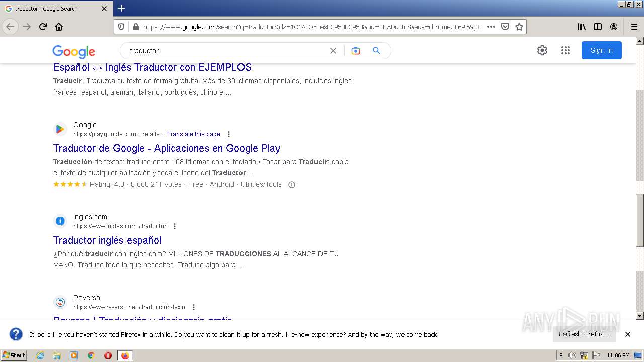Click the scrollbar down arrow

tap(640, 316)
